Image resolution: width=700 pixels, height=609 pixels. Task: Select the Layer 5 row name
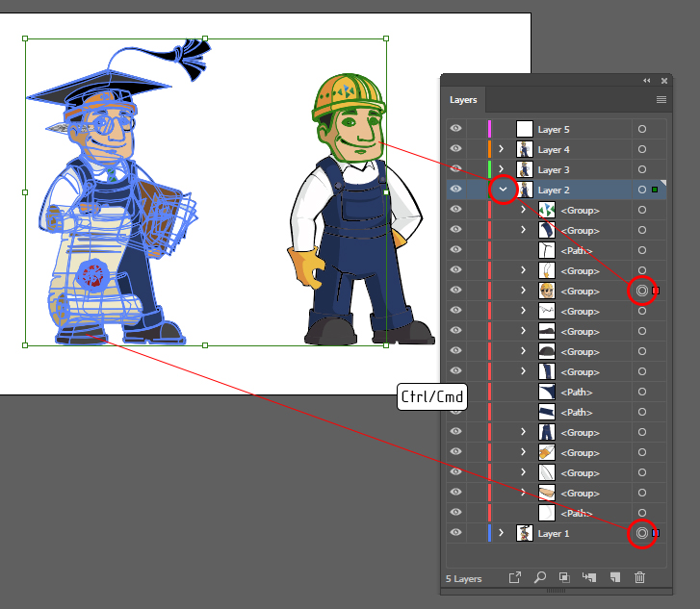(x=554, y=129)
